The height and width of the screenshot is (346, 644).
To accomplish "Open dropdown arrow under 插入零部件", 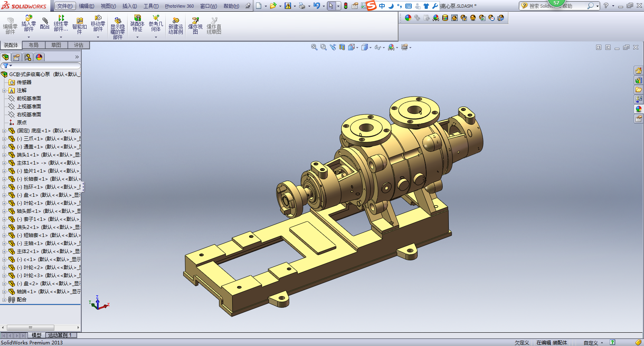I will [29, 37].
